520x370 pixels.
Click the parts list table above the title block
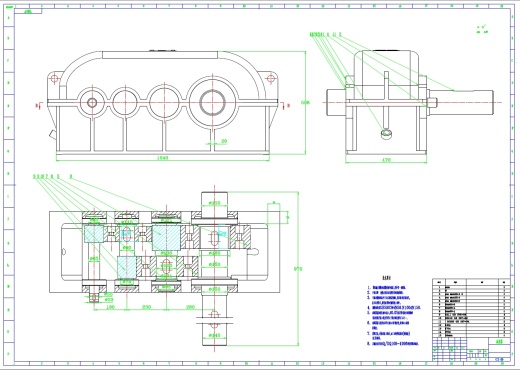pos(471,308)
